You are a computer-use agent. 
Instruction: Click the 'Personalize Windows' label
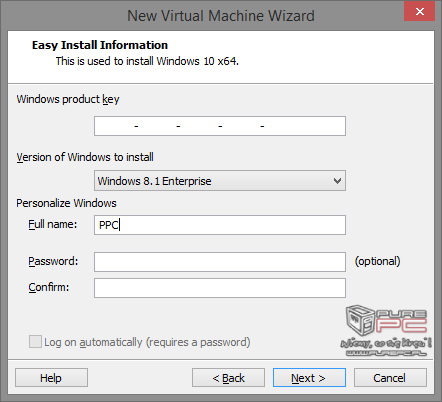(66, 203)
